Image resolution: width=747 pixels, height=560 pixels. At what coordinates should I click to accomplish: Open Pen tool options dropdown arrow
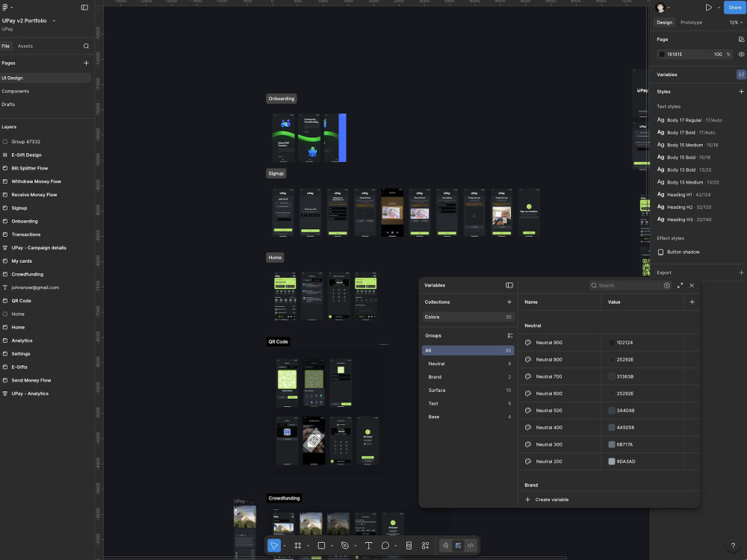355,547
